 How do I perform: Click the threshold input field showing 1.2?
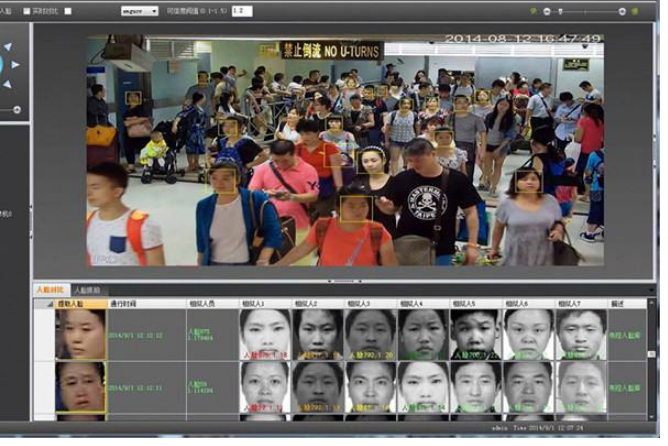[x=242, y=11]
